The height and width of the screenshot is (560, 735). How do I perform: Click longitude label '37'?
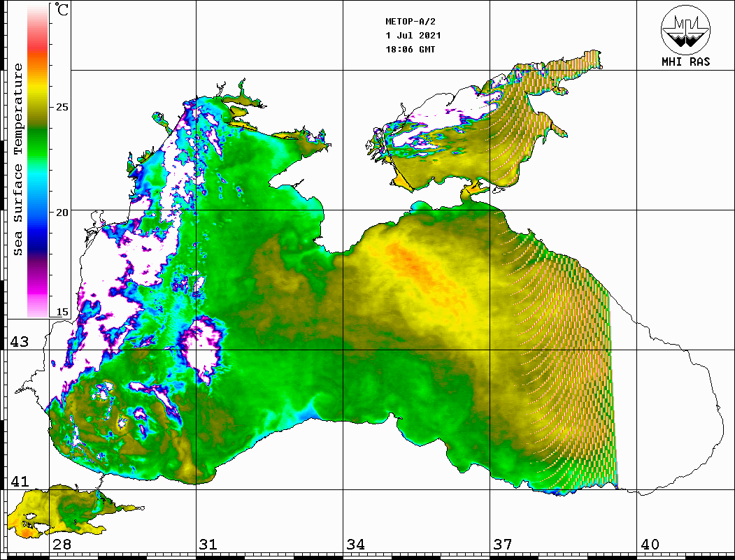[x=503, y=544]
